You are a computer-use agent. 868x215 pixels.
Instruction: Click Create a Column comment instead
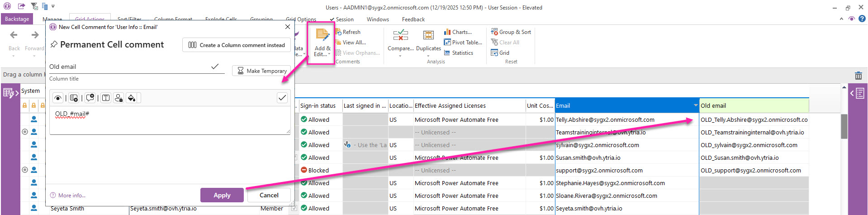[237, 45]
